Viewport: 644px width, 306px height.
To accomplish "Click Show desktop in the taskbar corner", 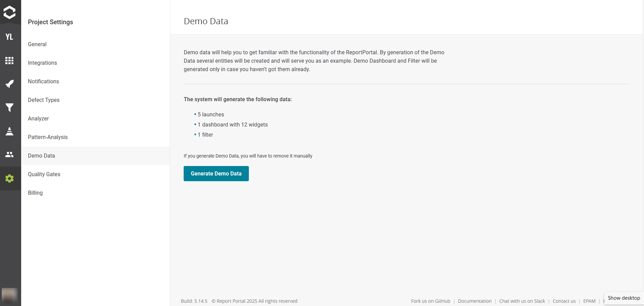I will pyautogui.click(x=624, y=298).
